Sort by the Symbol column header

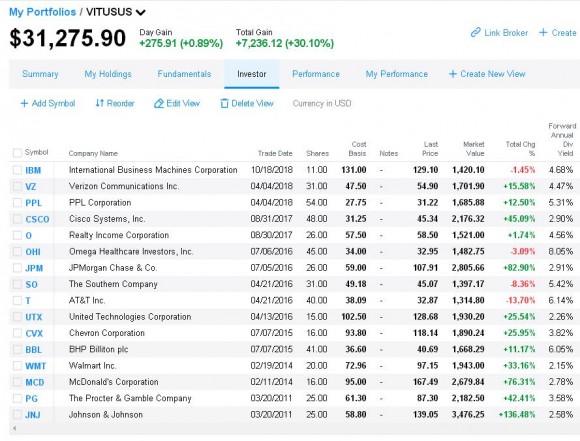coord(36,152)
